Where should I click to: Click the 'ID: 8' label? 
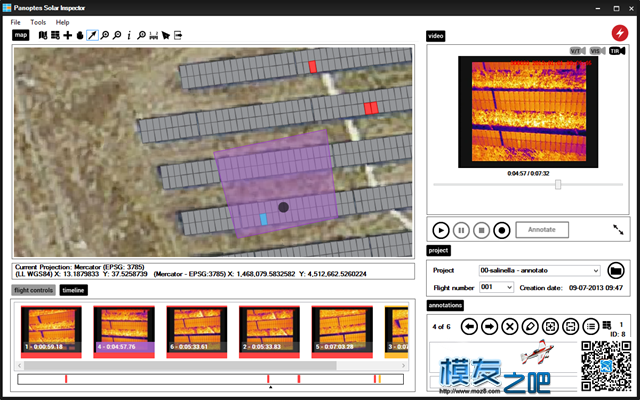pyautogui.click(x=618, y=334)
